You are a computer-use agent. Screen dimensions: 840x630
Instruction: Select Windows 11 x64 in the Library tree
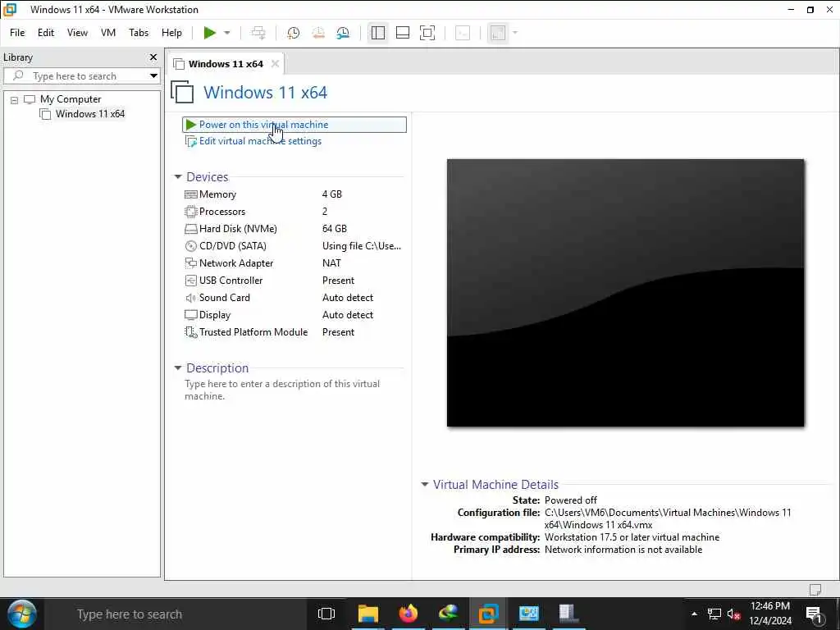click(90, 113)
